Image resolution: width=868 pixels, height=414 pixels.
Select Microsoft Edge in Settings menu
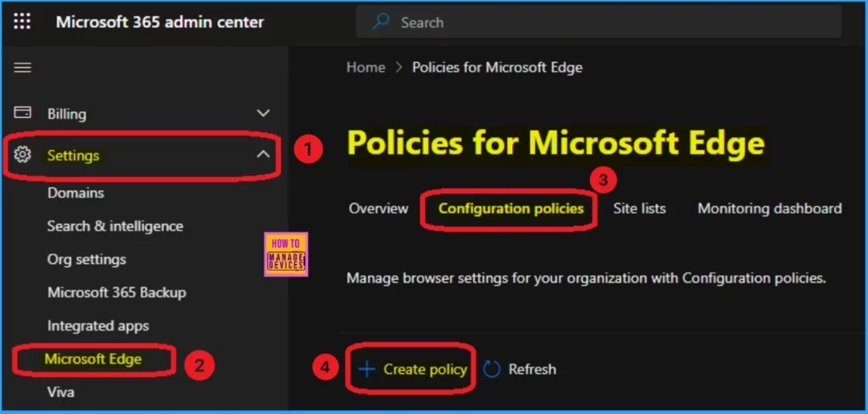tap(93, 359)
